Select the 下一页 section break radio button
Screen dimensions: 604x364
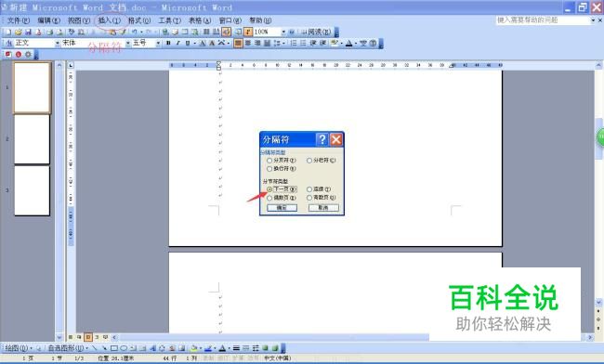pyautogui.click(x=269, y=188)
